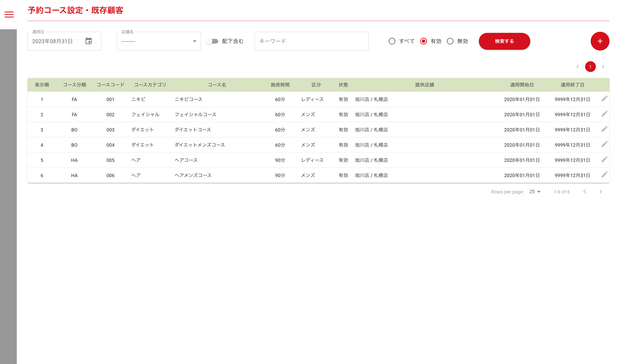This screenshot has height=364, width=618.
Task: Go to the next page via top chevron
Action: tap(603, 67)
